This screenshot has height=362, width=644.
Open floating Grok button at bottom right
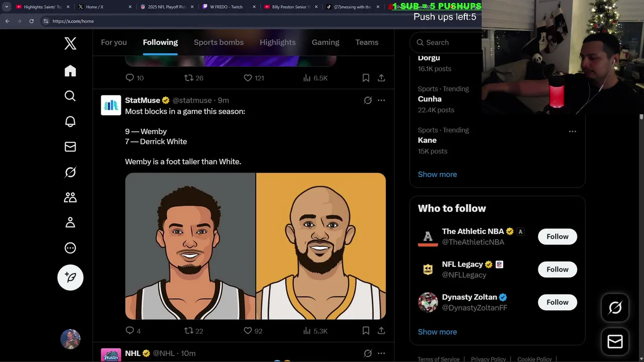click(x=615, y=308)
